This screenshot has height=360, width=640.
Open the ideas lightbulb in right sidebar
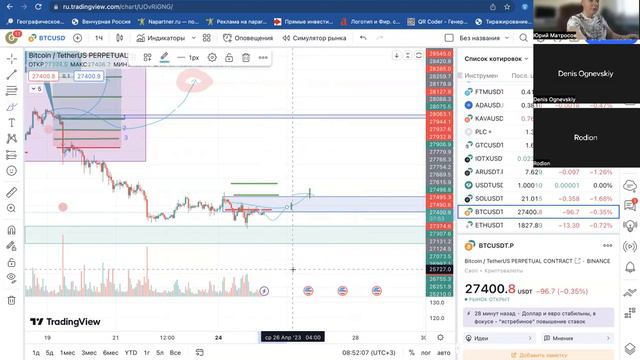pyautogui.click(x=630, y=225)
